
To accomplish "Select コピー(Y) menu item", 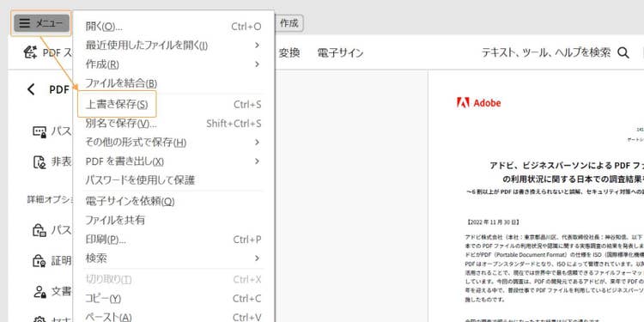I will click(173, 298).
